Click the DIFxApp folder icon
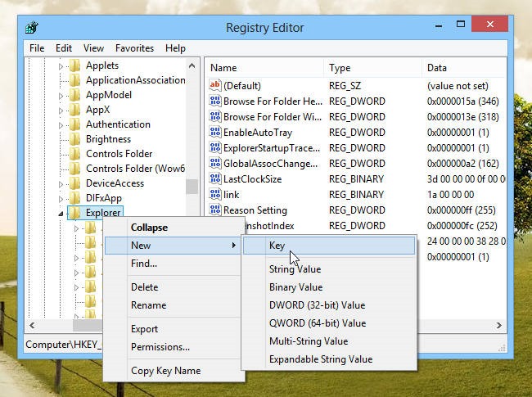The image size is (532, 397). (75, 198)
